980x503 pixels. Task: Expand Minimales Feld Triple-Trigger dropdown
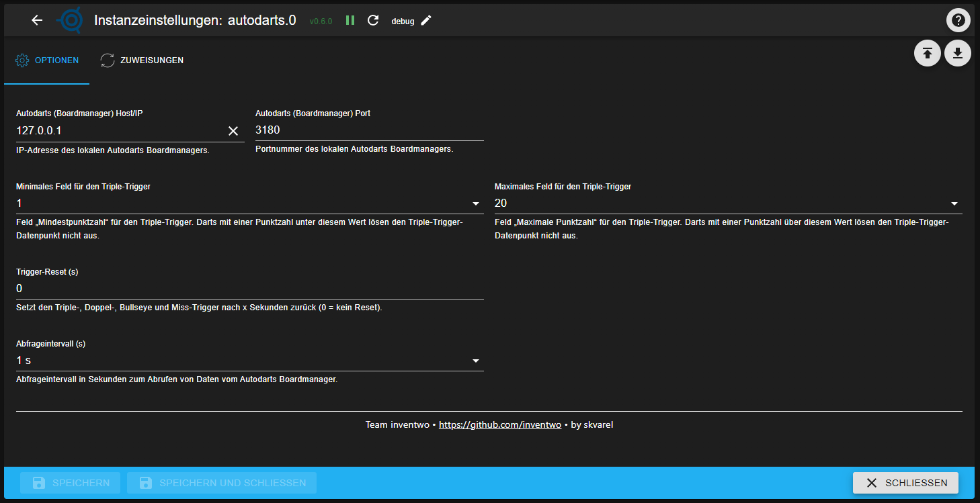pyautogui.click(x=476, y=203)
